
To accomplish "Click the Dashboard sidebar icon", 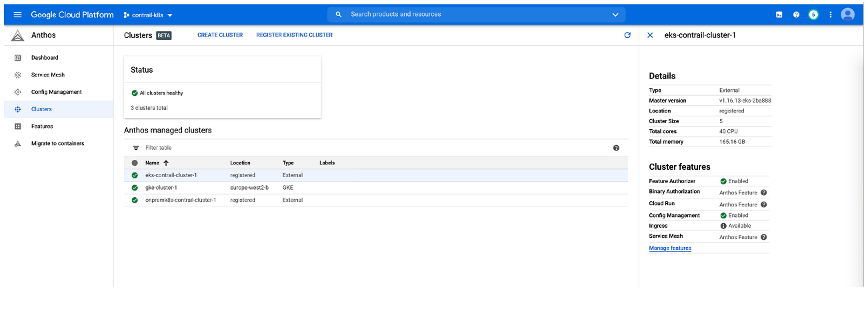I will coord(18,58).
